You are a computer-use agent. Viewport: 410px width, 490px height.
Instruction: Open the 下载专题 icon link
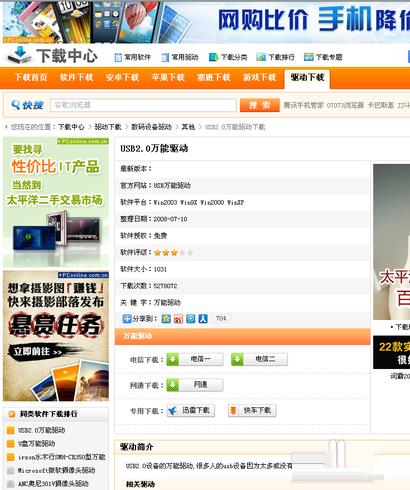pyautogui.click(x=309, y=57)
